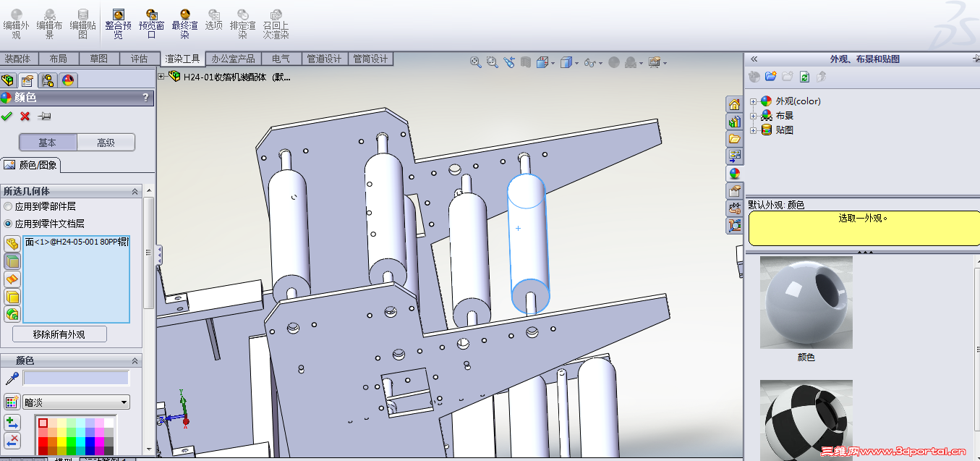Click the select-faces filter icon
The image size is (980, 461).
[12, 261]
